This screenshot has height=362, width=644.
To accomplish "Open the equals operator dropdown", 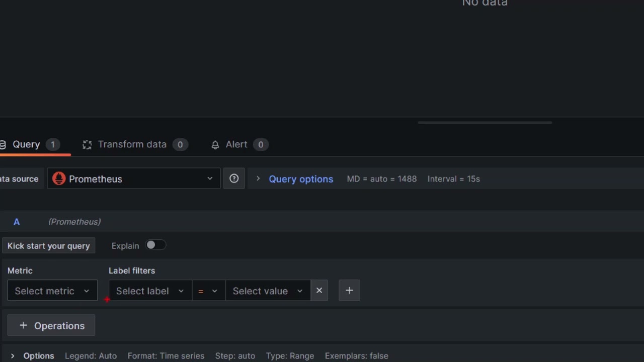I will 208,291.
